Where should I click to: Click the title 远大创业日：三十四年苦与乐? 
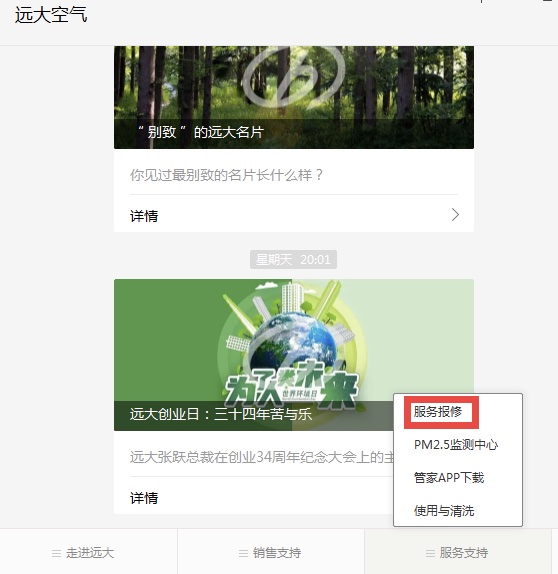click(x=220, y=414)
